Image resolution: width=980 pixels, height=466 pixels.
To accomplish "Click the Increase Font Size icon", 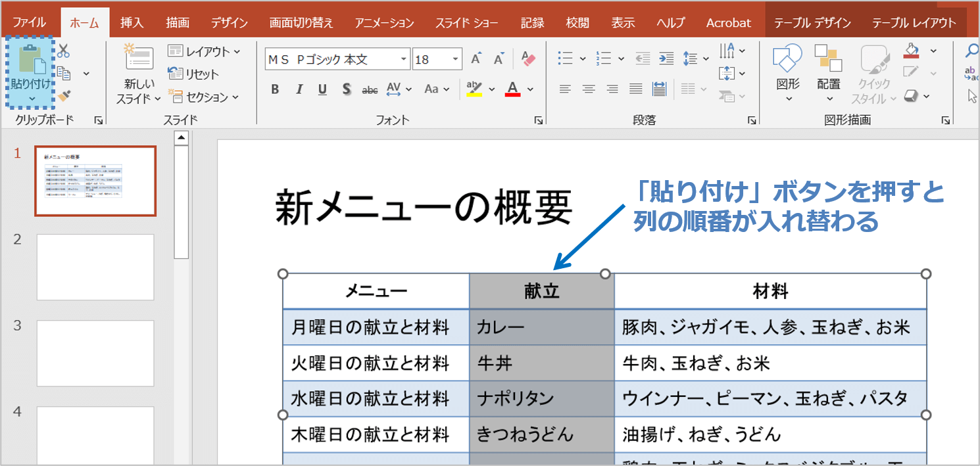I will coord(476,60).
